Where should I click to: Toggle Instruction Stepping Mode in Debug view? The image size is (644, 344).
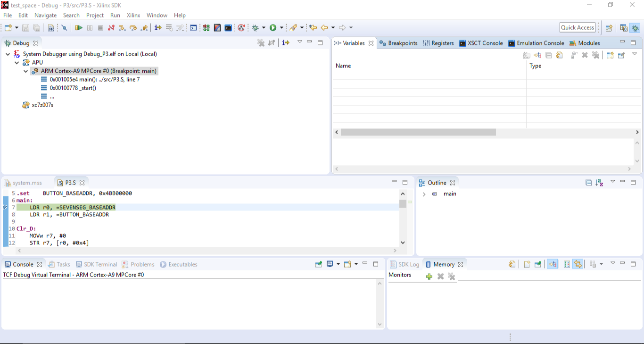pyautogui.click(x=286, y=43)
